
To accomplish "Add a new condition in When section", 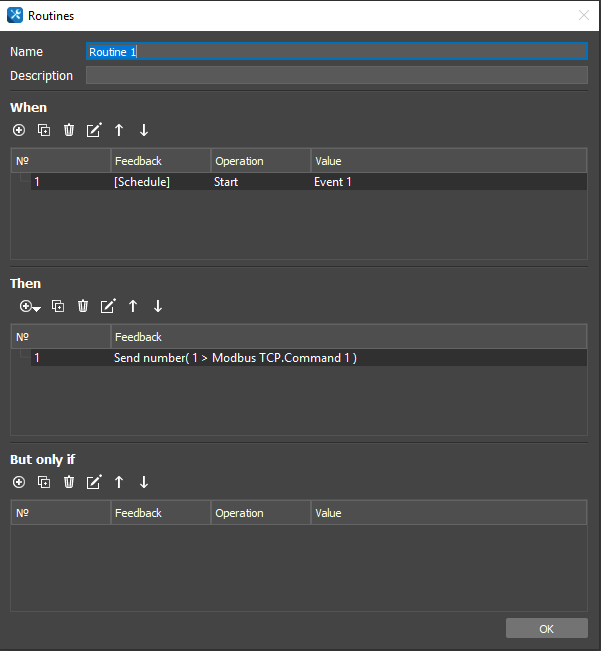I will coord(19,130).
